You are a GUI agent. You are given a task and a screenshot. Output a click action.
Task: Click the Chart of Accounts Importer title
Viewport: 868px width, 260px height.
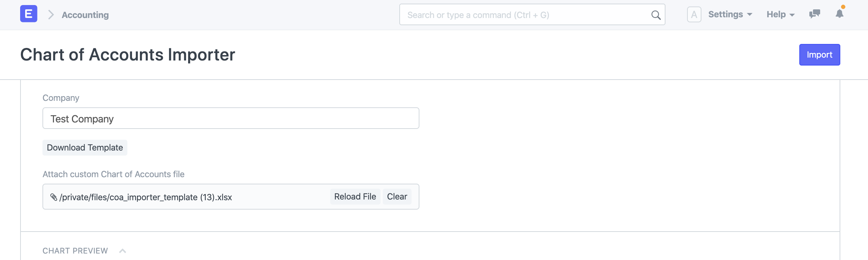click(128, 55)
